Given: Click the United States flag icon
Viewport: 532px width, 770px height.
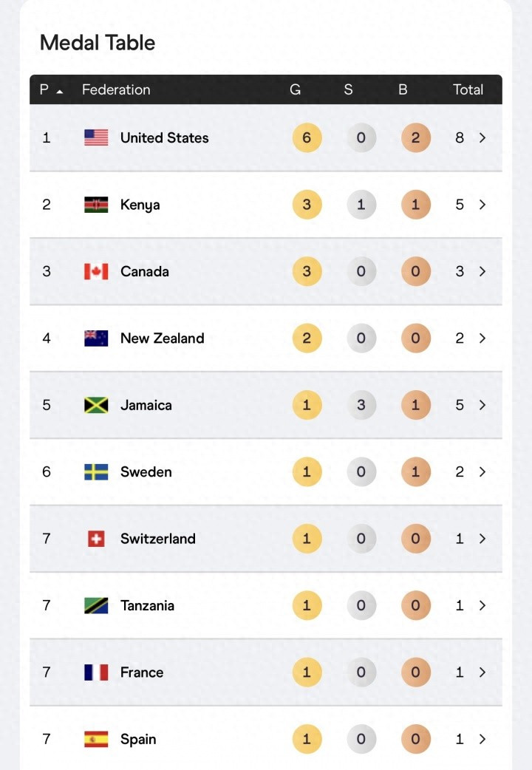Looking at the screenshot, I should [96, 137].
